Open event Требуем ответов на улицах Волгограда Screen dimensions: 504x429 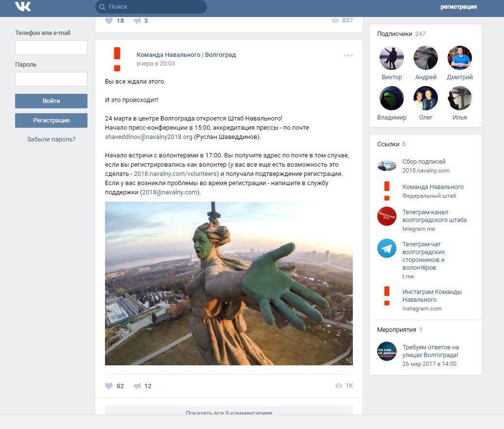(431, 351)
